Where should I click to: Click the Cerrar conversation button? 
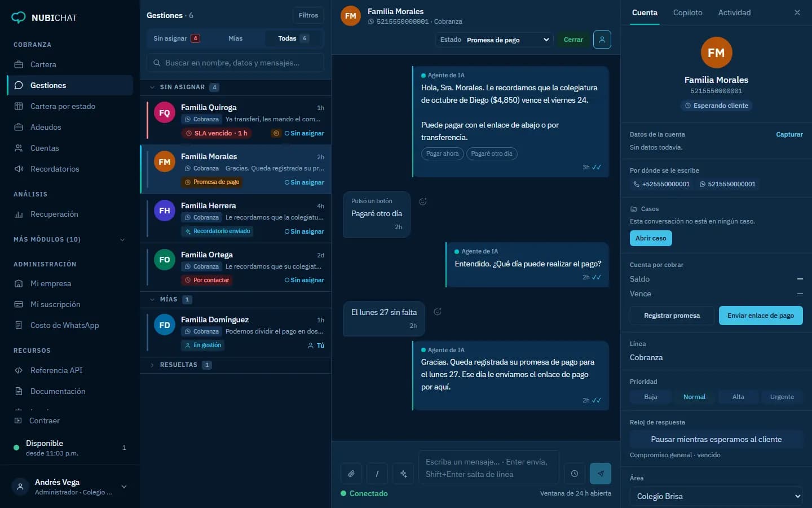pyautogui.click(x=573, y=40)
